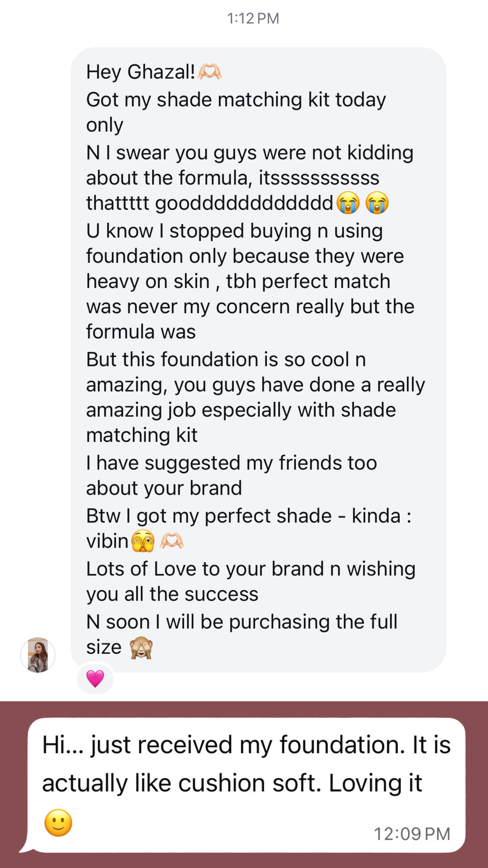Screen dimensions: 488x868
Task: Tap the first crying face emoji
Action: [x=348, y=203]
